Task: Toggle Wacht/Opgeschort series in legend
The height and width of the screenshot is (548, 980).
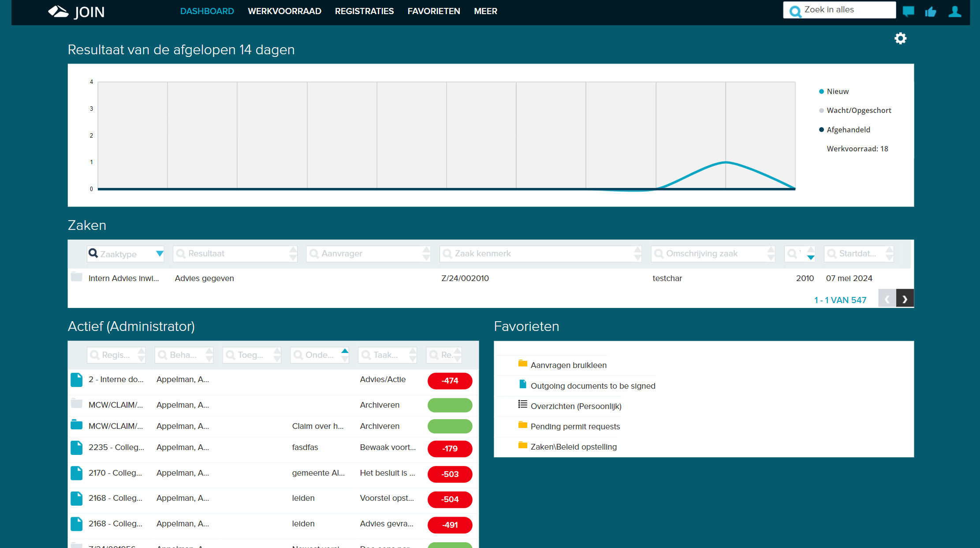Action: [x=855, y=110]
